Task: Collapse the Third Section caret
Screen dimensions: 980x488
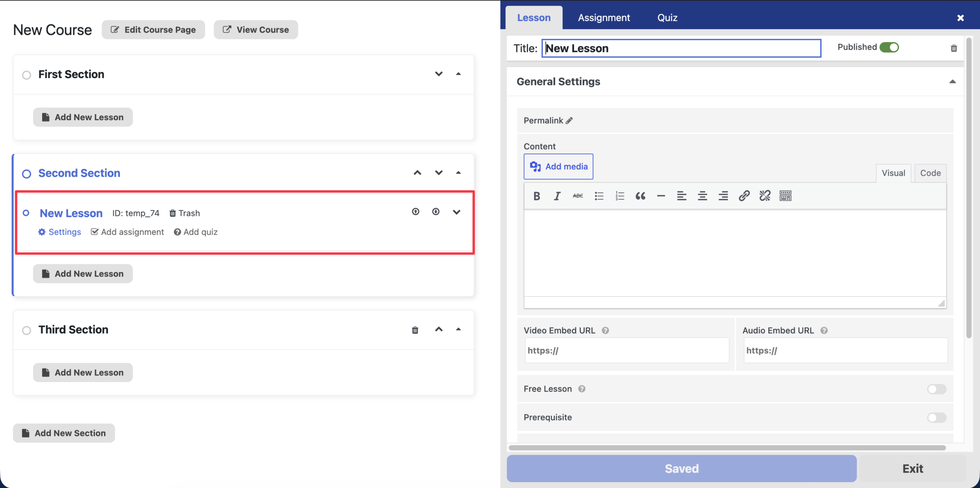Action: 458,329
